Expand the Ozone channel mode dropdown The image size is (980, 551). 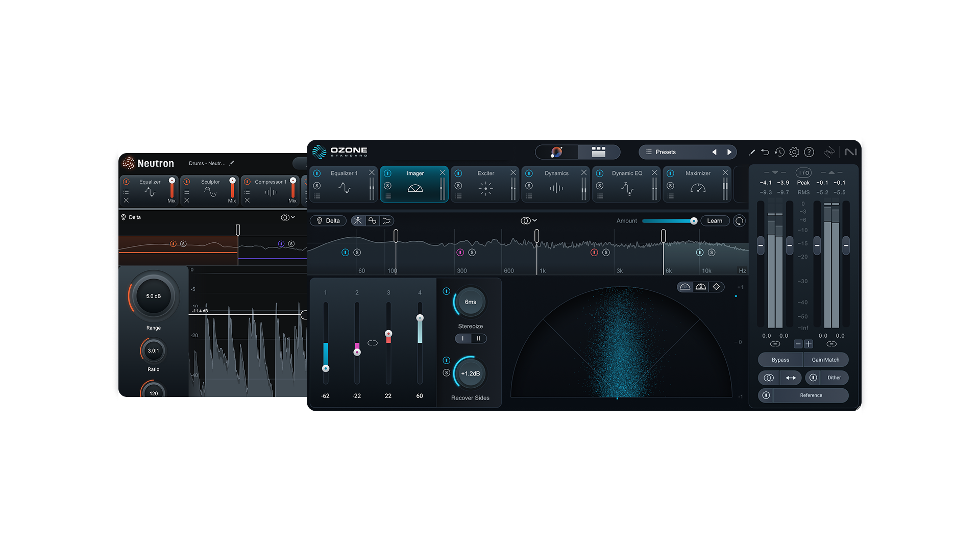tap(528, 220)
